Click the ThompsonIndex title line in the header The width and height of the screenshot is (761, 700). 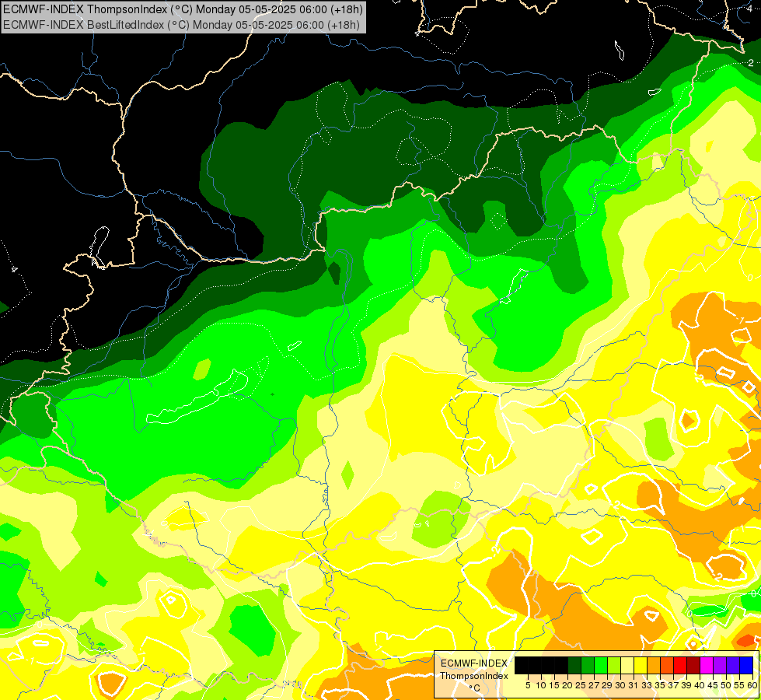183,9
